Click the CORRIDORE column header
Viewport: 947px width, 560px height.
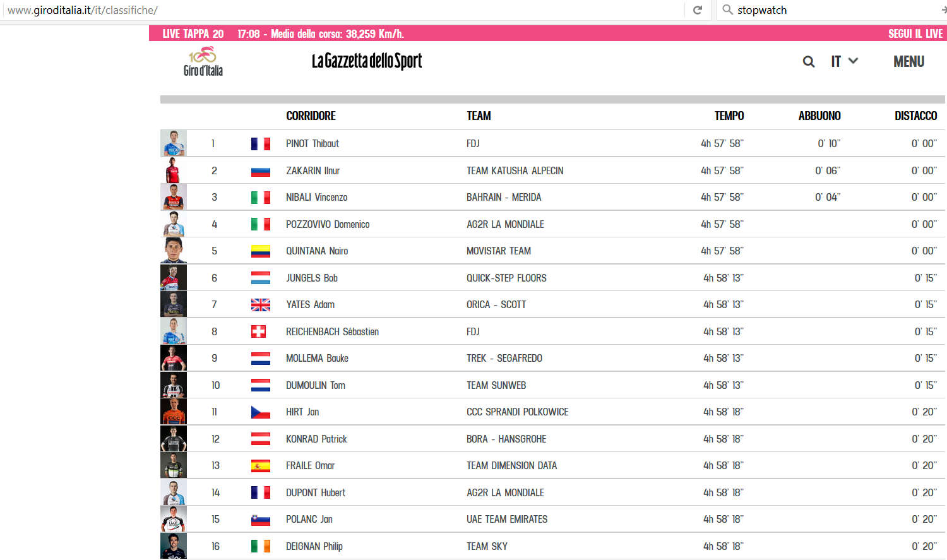(311, 116)
